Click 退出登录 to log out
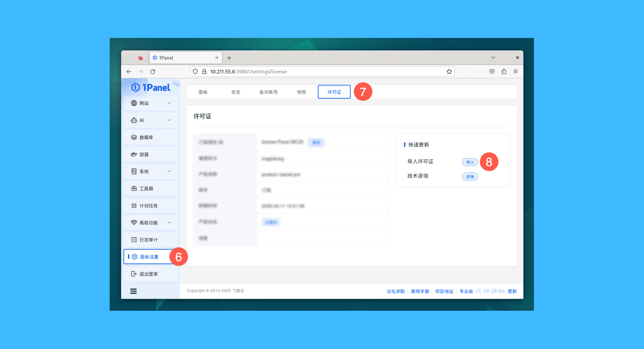 point(151,274)
